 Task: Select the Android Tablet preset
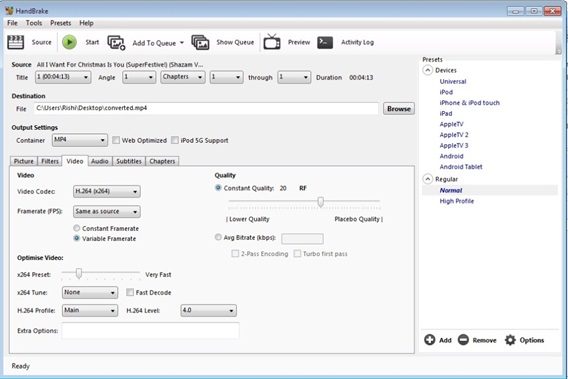click(461, 167)
